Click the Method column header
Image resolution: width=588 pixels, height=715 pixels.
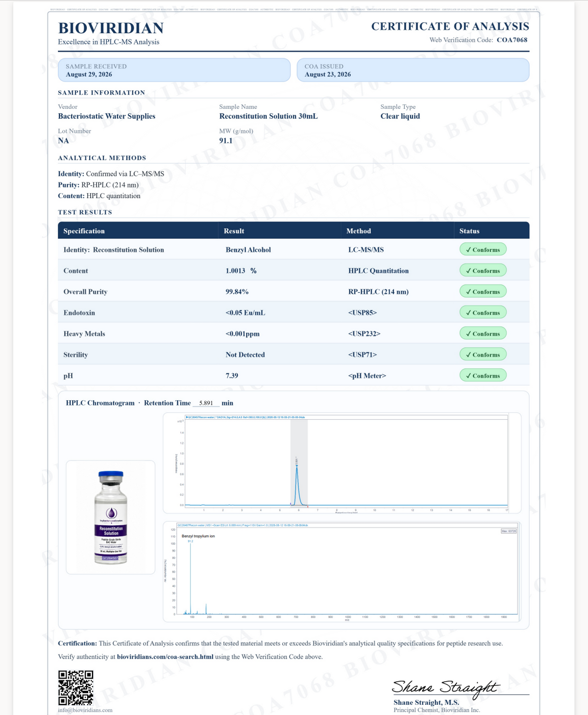point(359,231)
